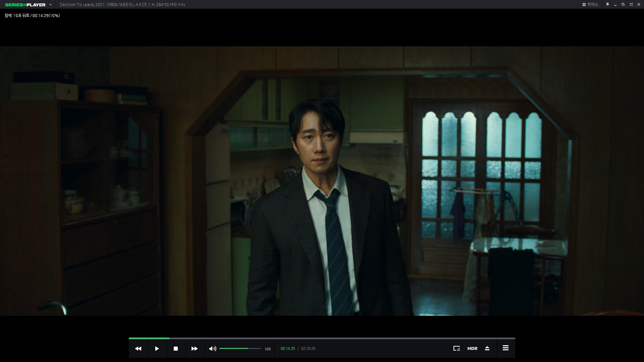
Task: Open the Series On Player logo menu
Action: (x=29, y=5)
